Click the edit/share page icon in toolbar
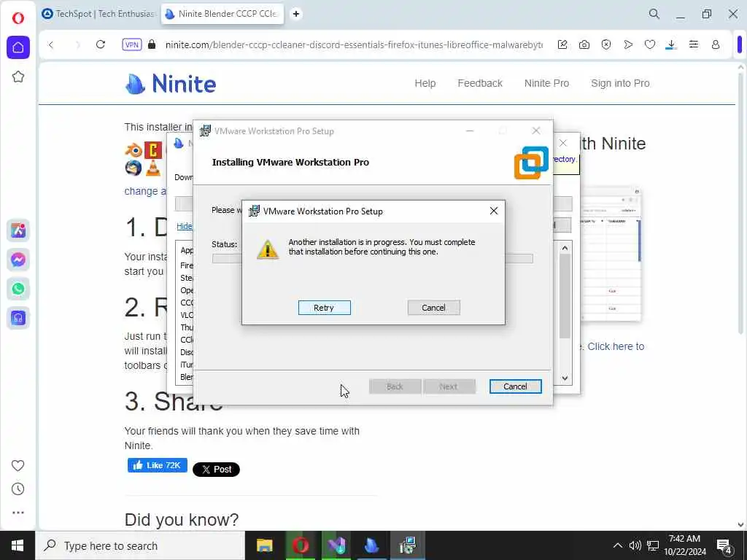747x560 pixels. pos(562,44)
